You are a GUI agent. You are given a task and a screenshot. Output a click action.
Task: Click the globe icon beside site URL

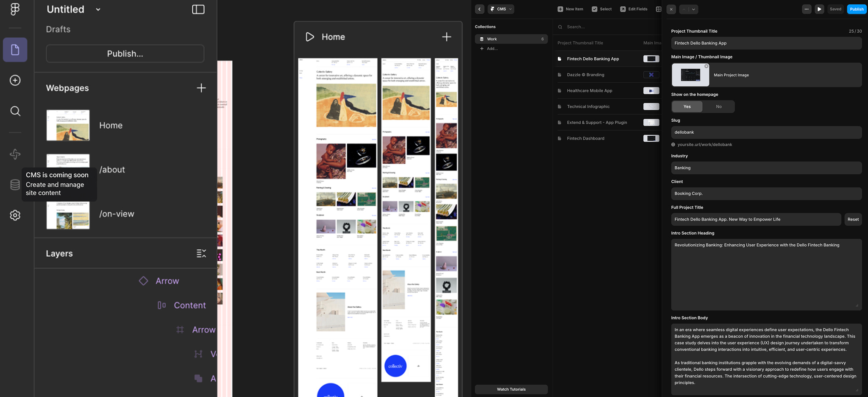pos(673,145)
